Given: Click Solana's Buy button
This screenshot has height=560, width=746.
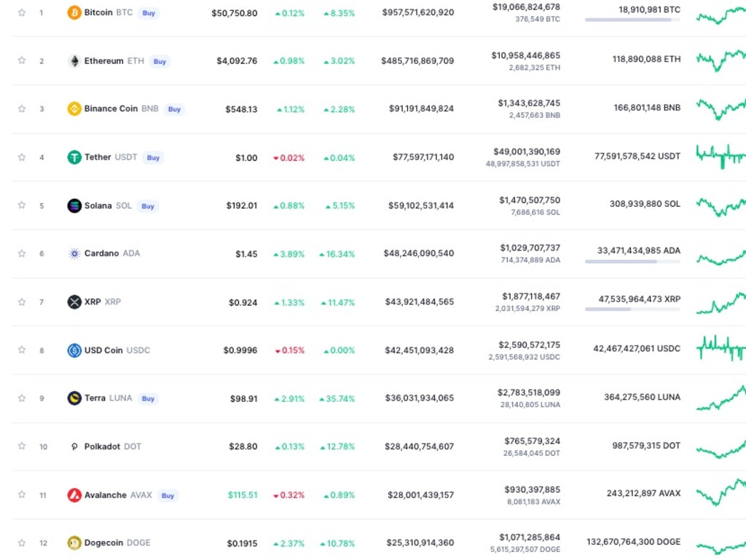Looking at the screenshot, I should pyautogui.click(x=148, y=206).
